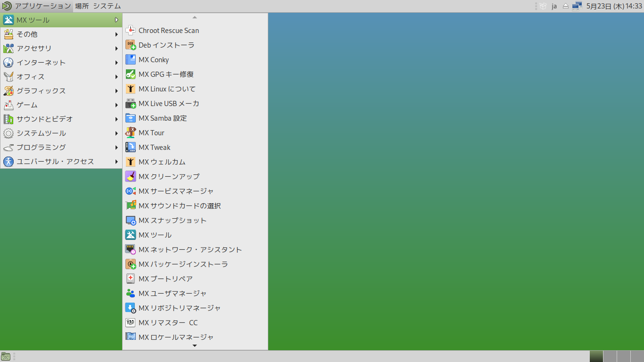Screen dimensions: 644x362
Task: Click the MX クリーンアップ broom icon
Action: pos(131,177)
